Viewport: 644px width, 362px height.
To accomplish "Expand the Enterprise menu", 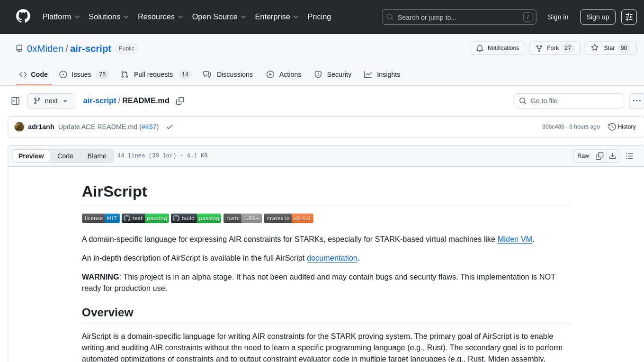I will pos(277,17).
